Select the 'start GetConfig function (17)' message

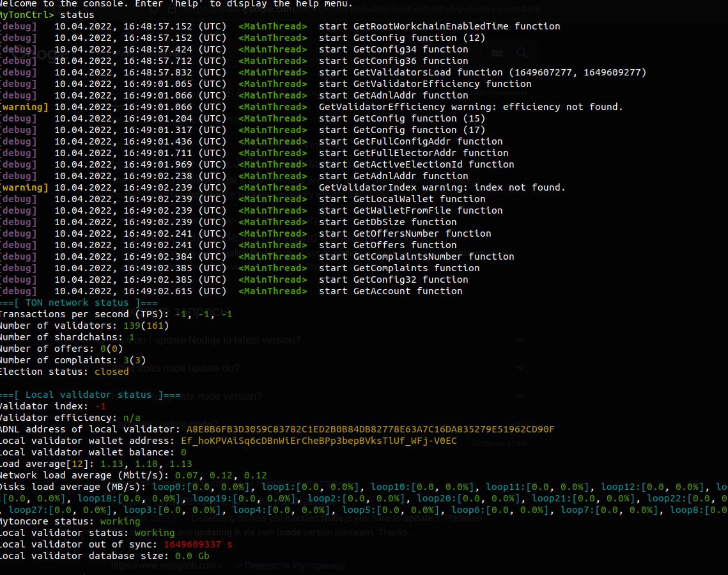(402, 130)
